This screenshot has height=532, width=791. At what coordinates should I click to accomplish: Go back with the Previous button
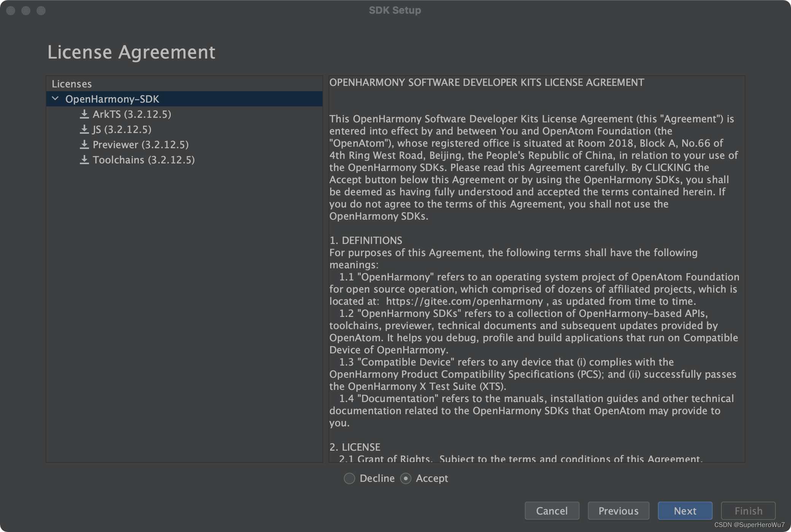pyautogui.click(x=618, y=511)
